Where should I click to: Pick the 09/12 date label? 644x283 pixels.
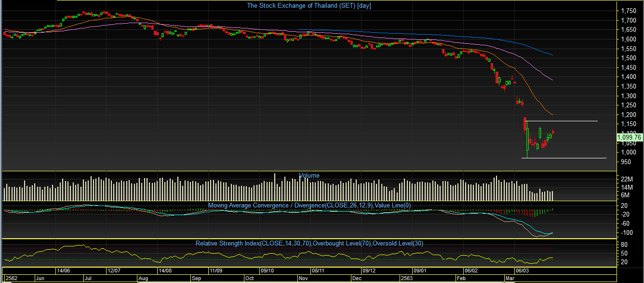369,271
